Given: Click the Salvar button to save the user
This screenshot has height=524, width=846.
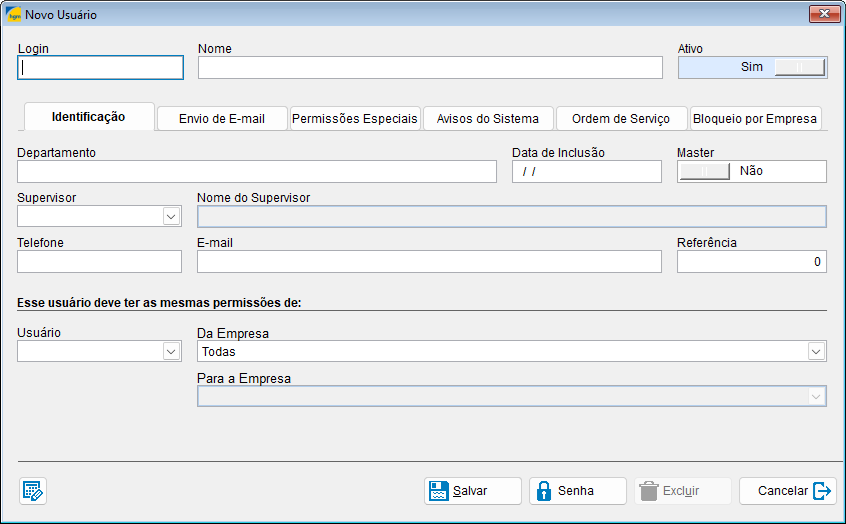Looking at the screenshot, I should point(472,491).
